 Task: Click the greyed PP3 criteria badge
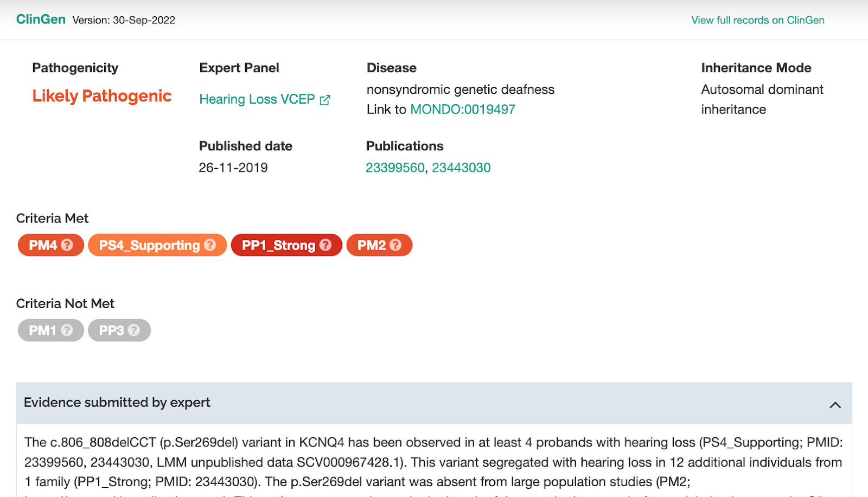[111, 330]
